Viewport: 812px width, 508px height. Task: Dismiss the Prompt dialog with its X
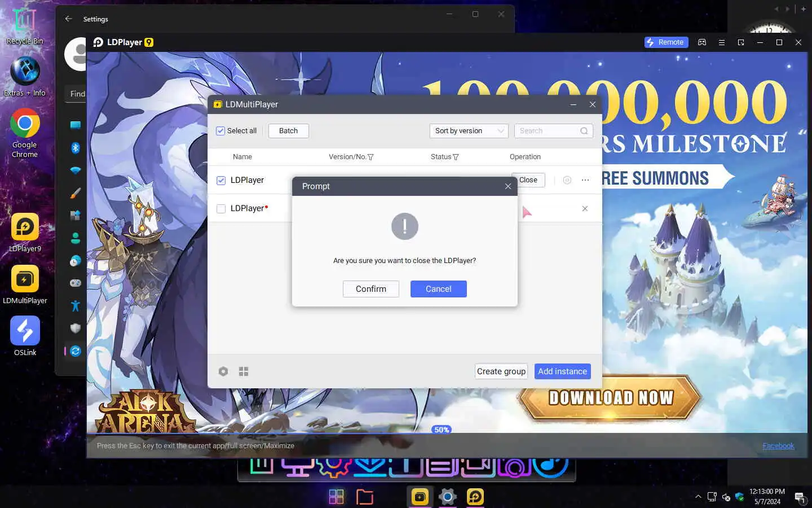pyautogui.click(x=508, y=186)
